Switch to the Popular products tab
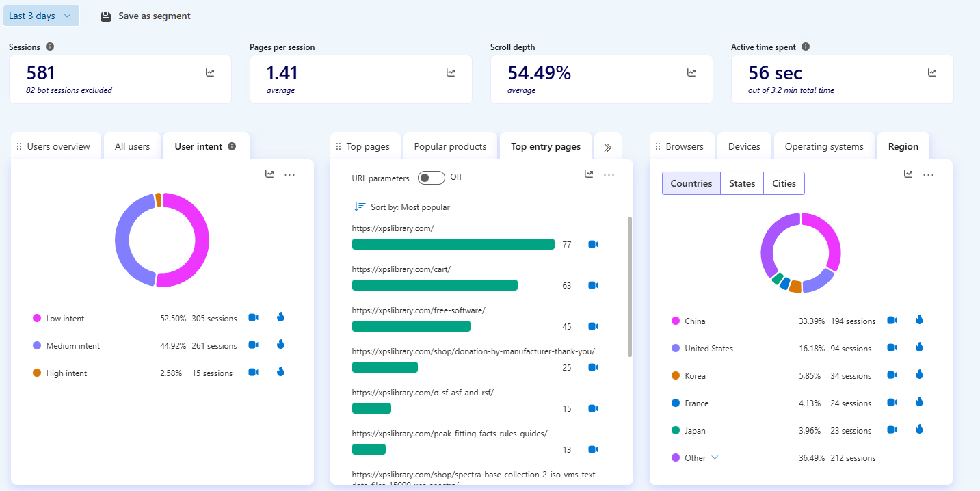The width and height of the screenshot is (980, 491). click(450, 146)
